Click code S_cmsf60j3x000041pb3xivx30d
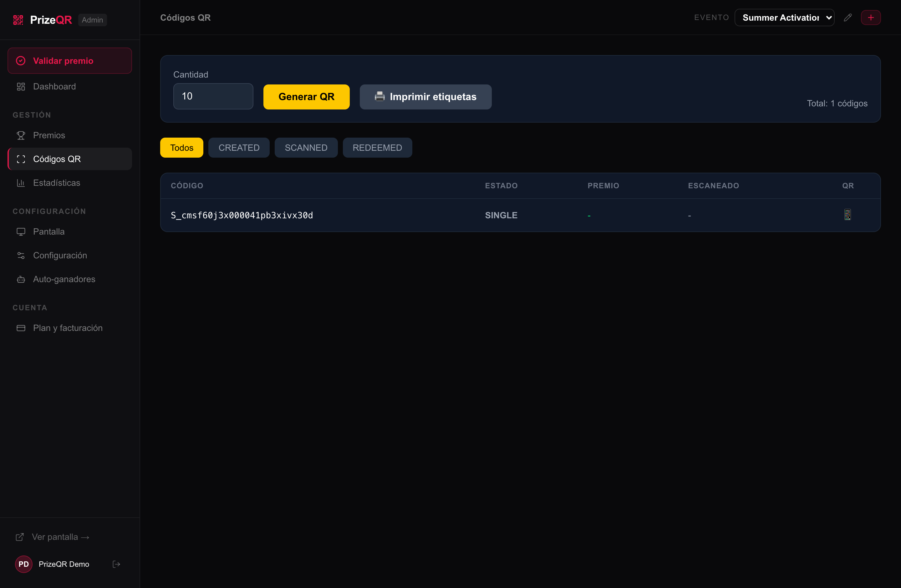This screenshot has height=588, width=901. pos(242,215)
